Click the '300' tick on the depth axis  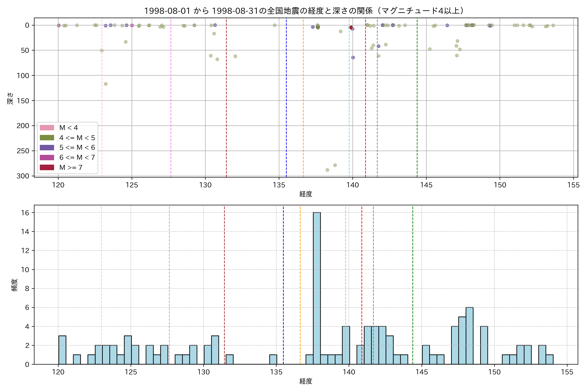23,176
